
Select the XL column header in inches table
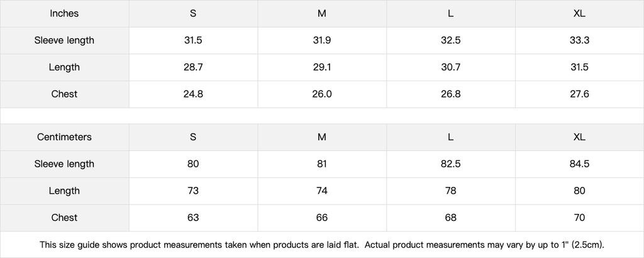pyautogui.click(x=579, y=13)
